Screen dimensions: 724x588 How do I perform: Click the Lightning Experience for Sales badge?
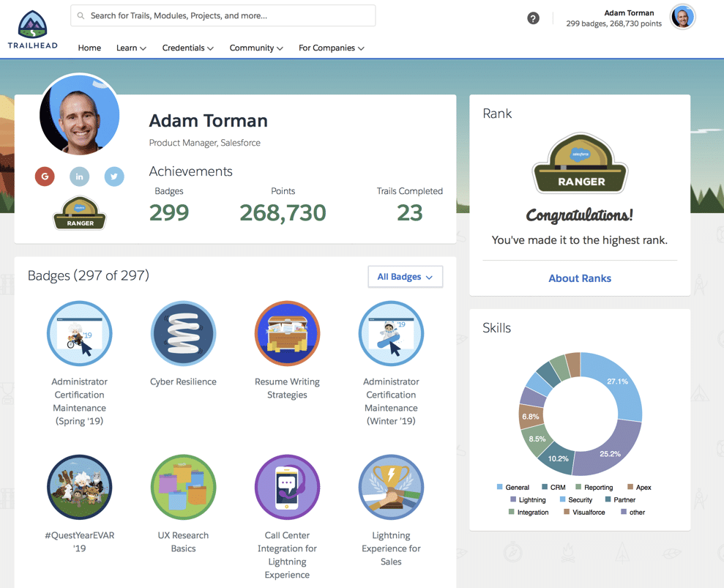click(391, 487)
